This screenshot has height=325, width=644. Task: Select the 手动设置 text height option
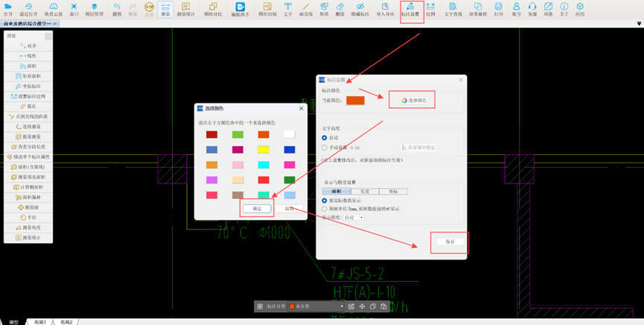(x=325, y=148)
